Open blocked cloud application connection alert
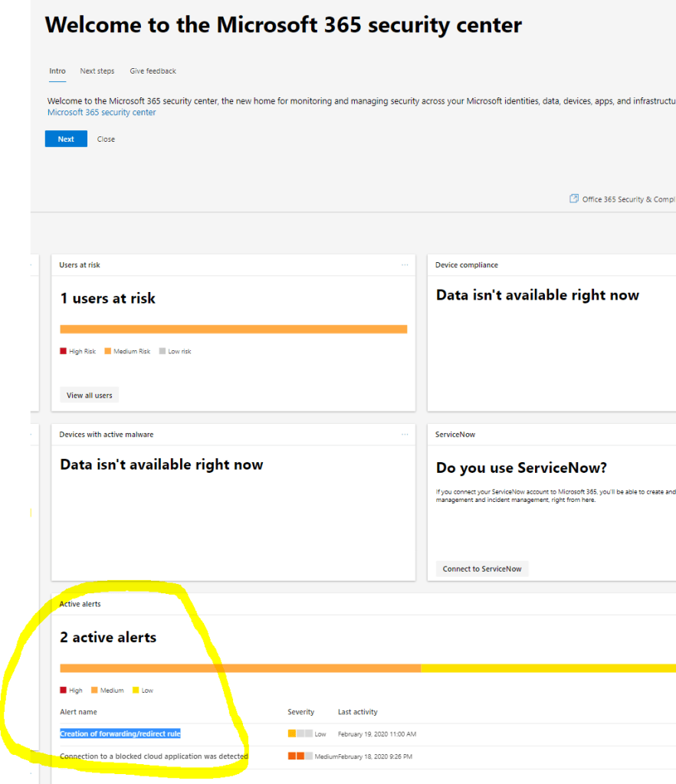This screenshot has height=784, width=676. pos(154,756)
